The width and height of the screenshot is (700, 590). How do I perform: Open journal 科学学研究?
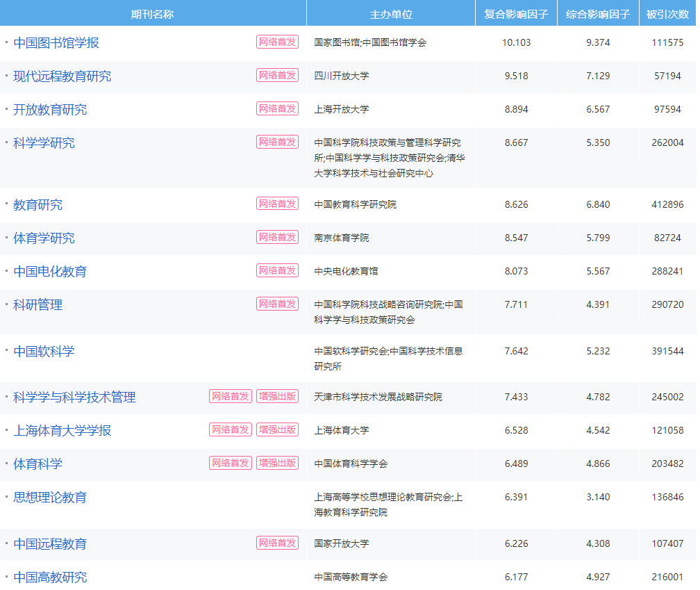[44, 143]
